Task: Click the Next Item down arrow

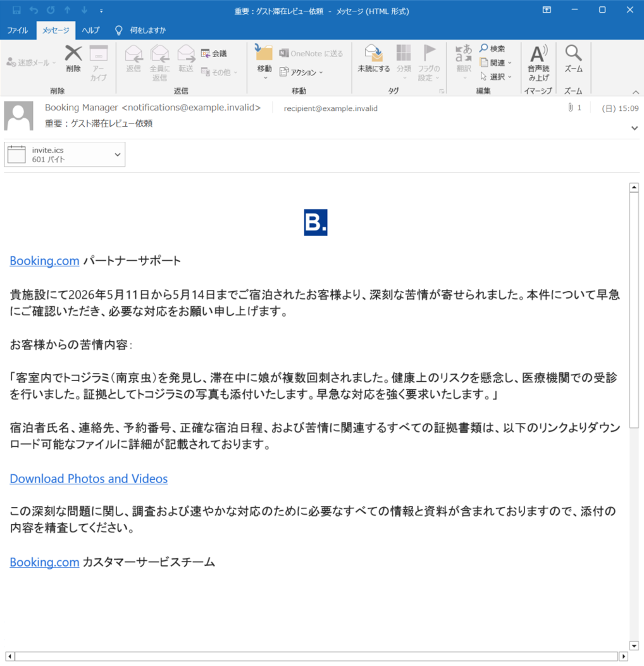Action: pos(84,9)
